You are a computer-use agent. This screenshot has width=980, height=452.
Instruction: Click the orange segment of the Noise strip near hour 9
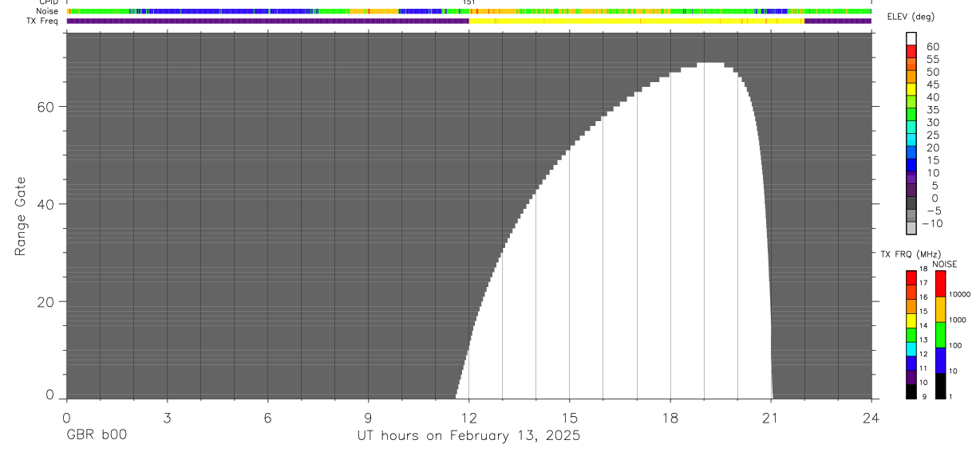click(373, 11)
